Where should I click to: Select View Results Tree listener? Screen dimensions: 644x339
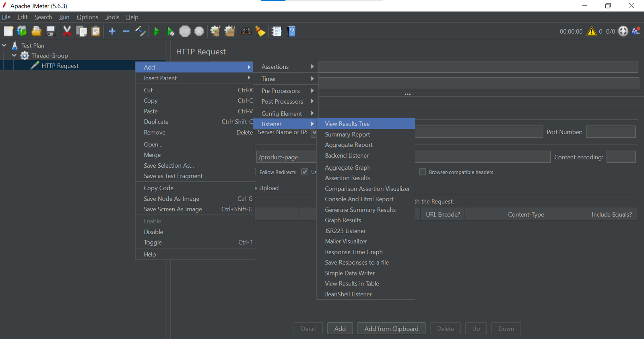click(366, 123)
